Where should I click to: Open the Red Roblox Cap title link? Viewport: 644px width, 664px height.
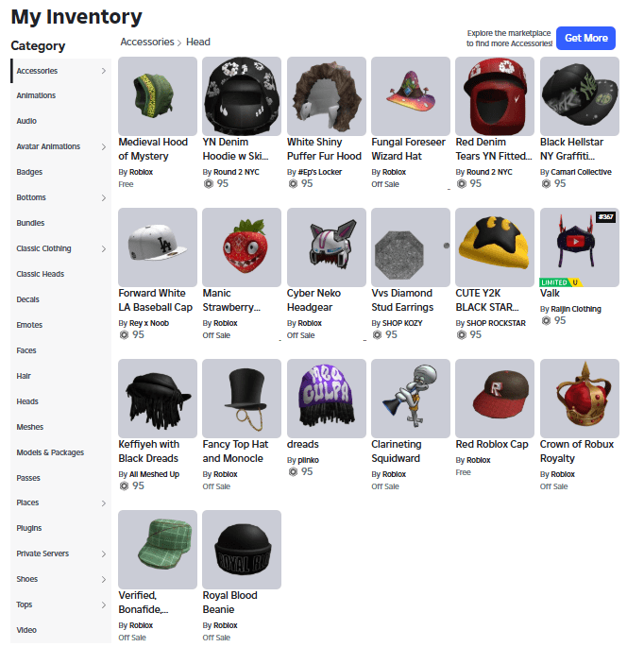[x=492, y=444]
